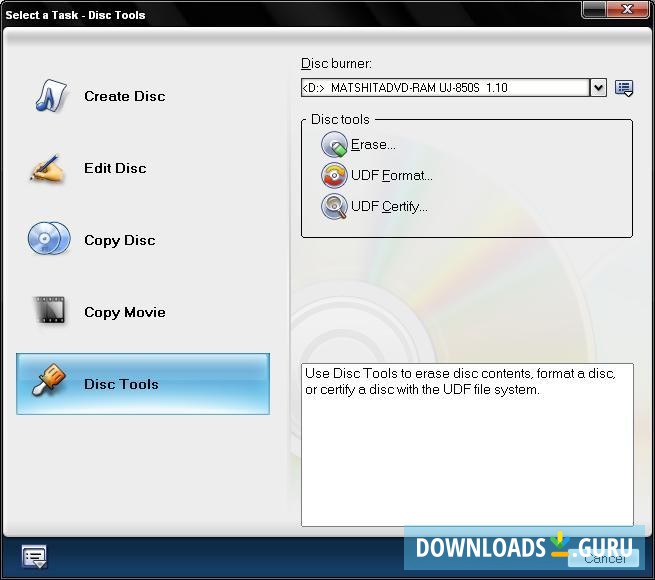Select the Disc Tools task
This screenshot has width=655, height=580.
(143, 384)
